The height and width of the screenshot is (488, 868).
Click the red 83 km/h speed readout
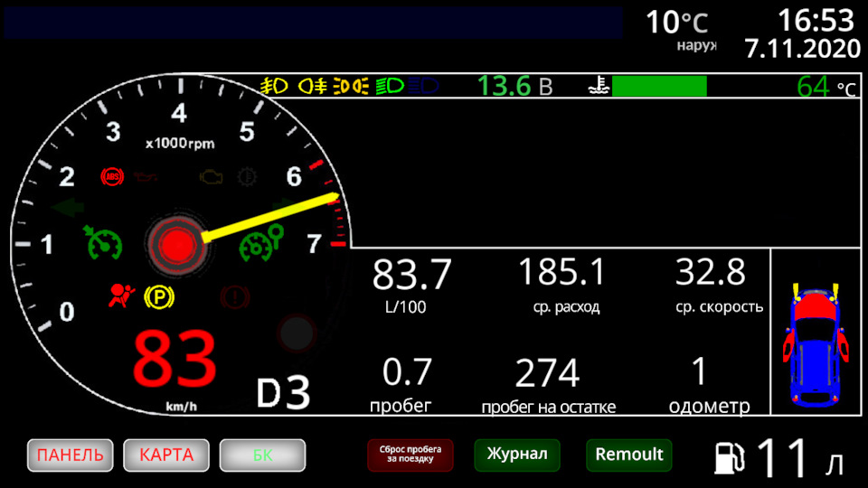(x=175, y=359)
